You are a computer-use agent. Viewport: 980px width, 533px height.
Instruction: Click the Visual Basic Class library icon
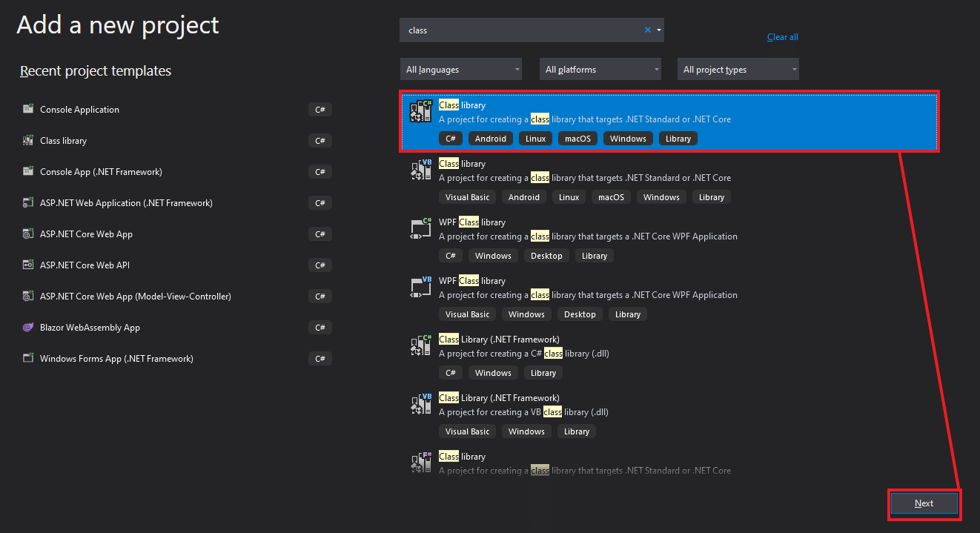pos(421,171)
